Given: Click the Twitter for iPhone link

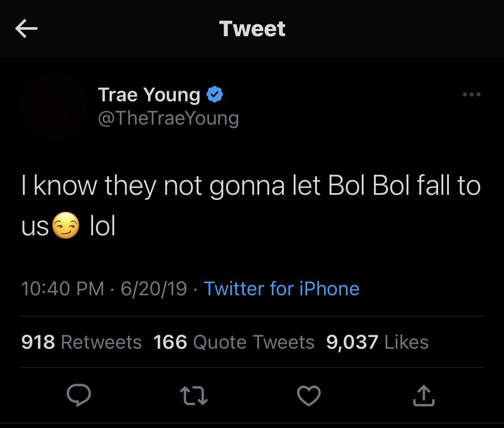Looking at the screenshot, I should pyautogui.click(x=281, y=288).
